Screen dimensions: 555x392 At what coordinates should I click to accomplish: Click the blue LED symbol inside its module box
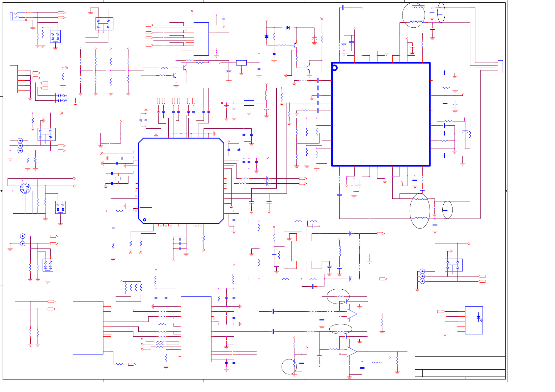pyautogui.click(x=479, y=318)
